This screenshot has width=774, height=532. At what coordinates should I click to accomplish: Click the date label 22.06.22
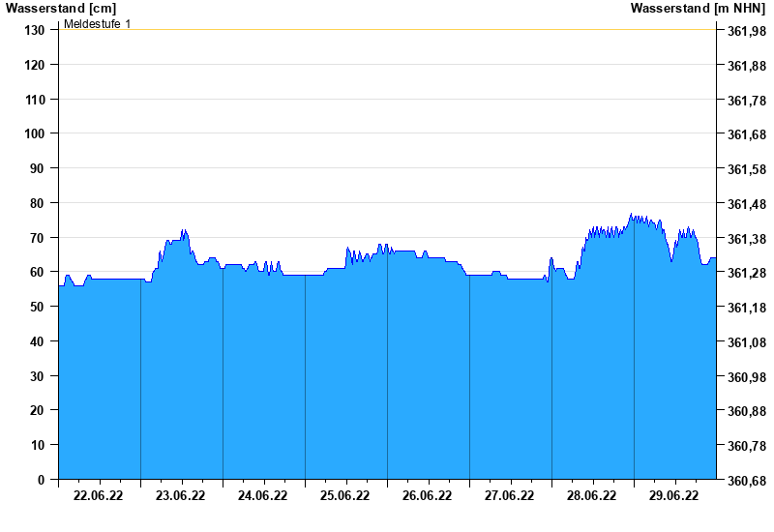pyautogui.click(x=99, y=495)
